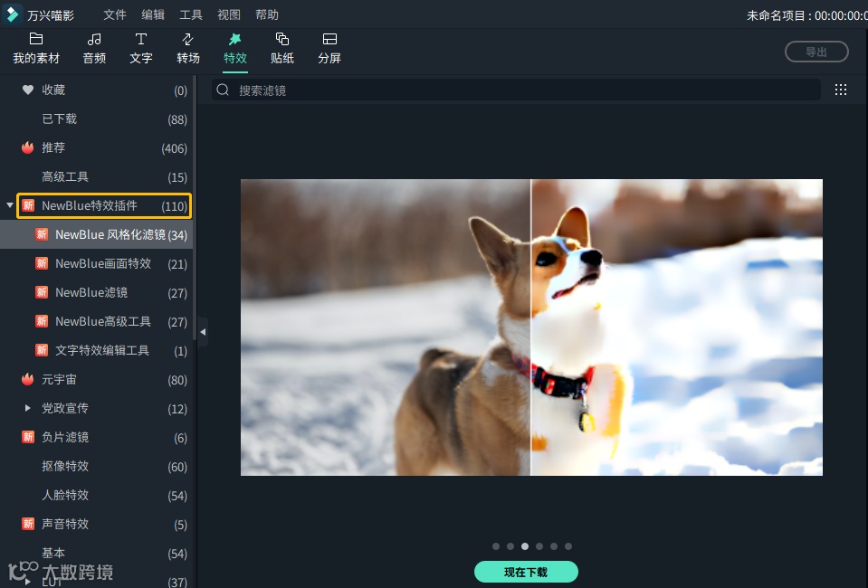Select NewBlue高级工具 subcategory
The width and height of the screenshot is (868, 588).
point(96,321)
